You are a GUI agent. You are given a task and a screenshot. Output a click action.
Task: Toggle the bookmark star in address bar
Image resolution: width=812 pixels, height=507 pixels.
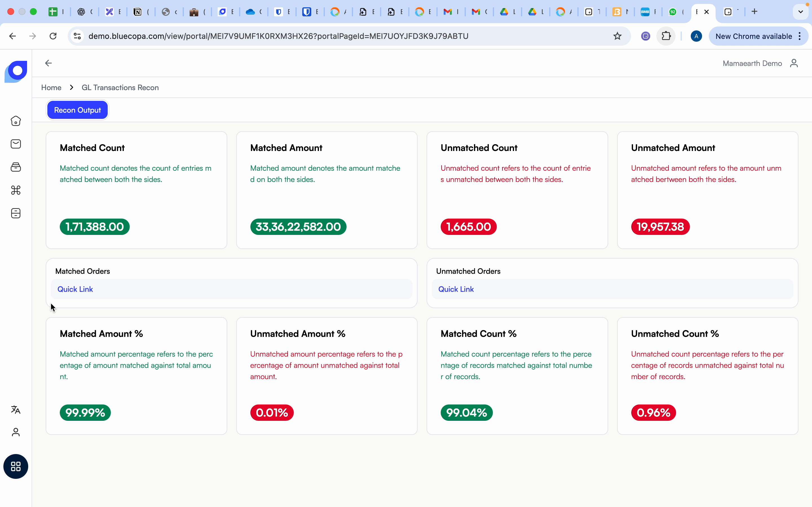[x=618, y=36]
